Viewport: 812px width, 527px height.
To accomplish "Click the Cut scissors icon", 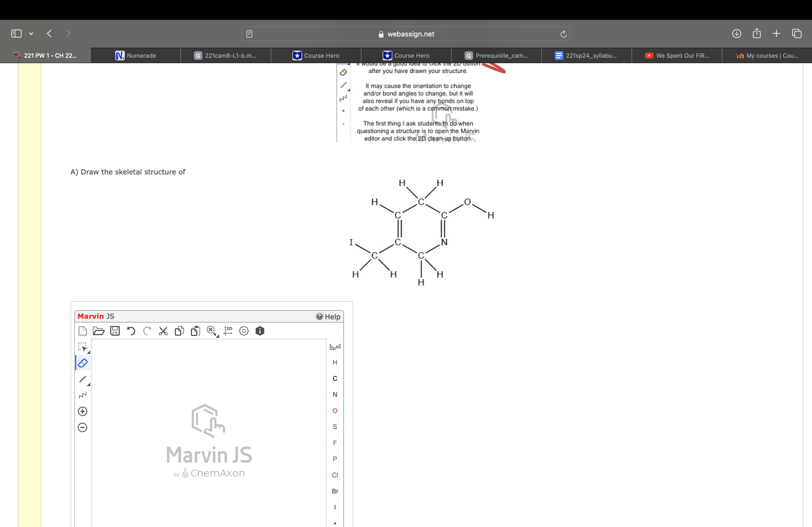I will click(163, 331).
